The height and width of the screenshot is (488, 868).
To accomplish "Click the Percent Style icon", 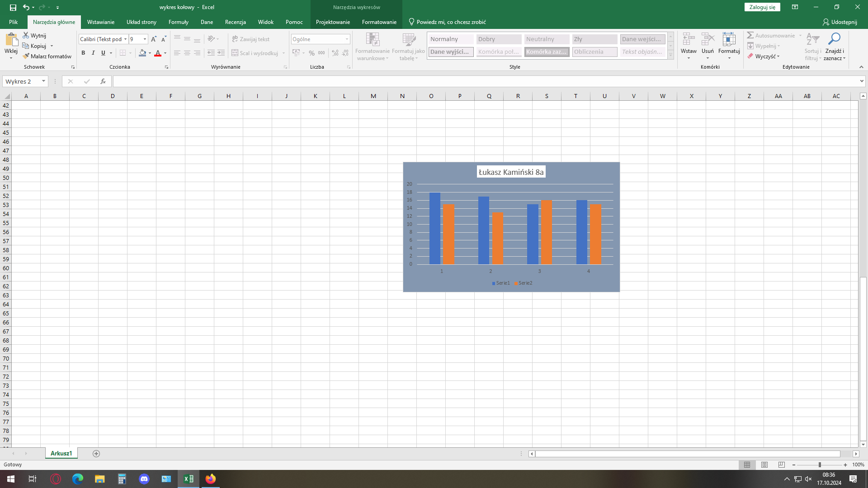I will (311, 53).
